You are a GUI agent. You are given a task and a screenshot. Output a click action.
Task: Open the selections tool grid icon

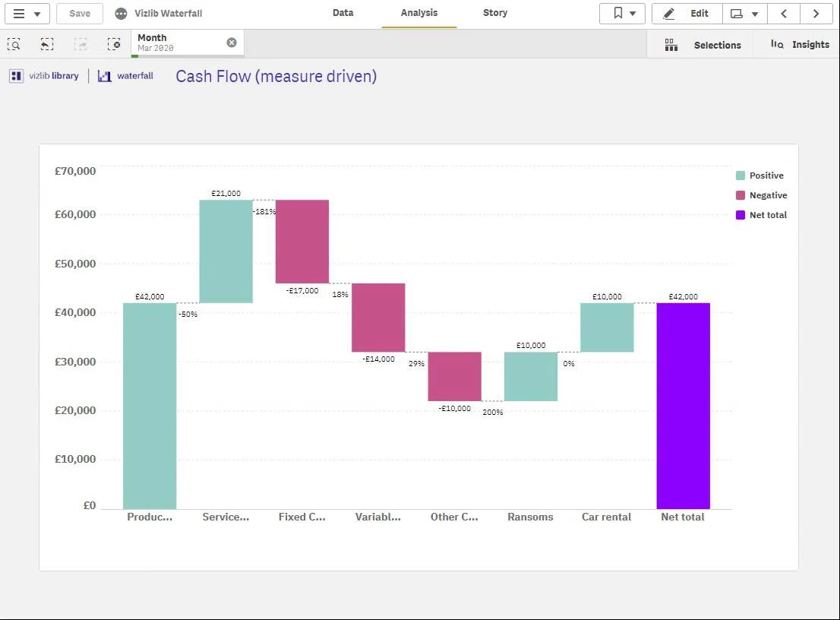coord(671,45)
